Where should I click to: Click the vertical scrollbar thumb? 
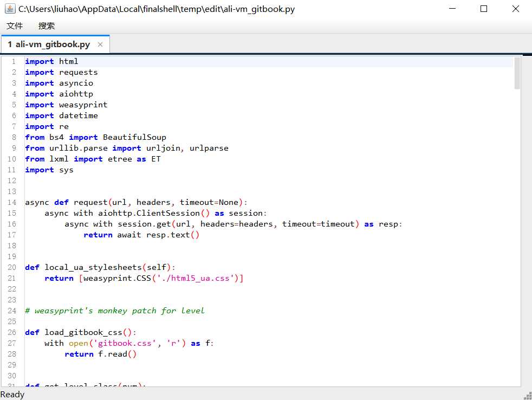click(517, 73)
